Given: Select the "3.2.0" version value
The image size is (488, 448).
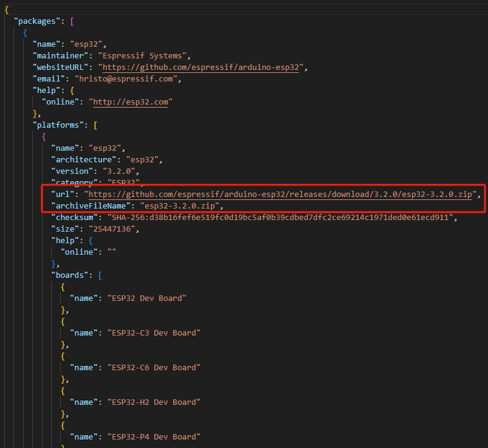Looking at the screenshot, I should click(x=119, y=171).
